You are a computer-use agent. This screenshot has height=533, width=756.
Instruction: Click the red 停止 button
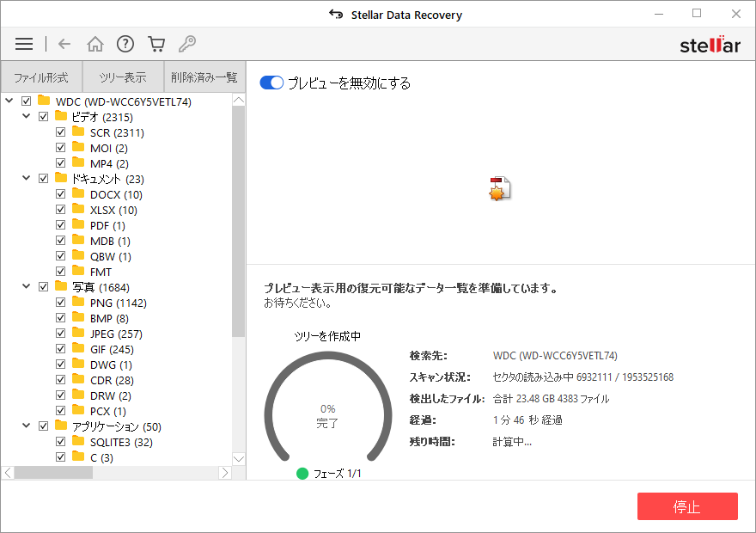click(x=687, y=506)
